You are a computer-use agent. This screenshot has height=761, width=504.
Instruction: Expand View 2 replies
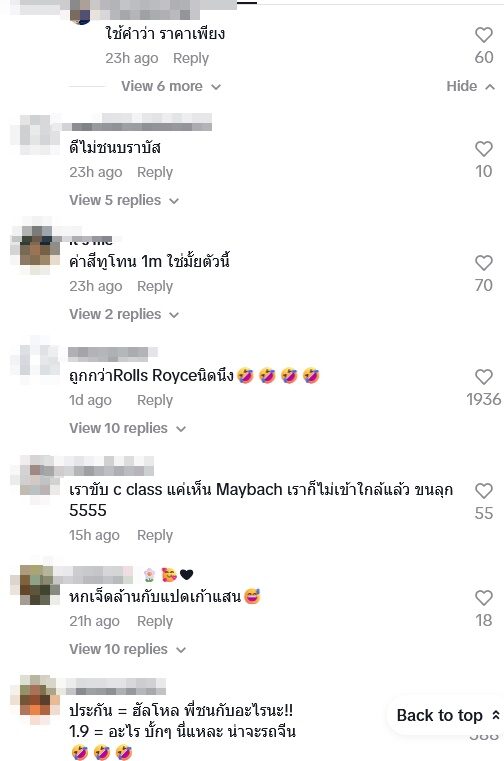[x=124, y=314]
